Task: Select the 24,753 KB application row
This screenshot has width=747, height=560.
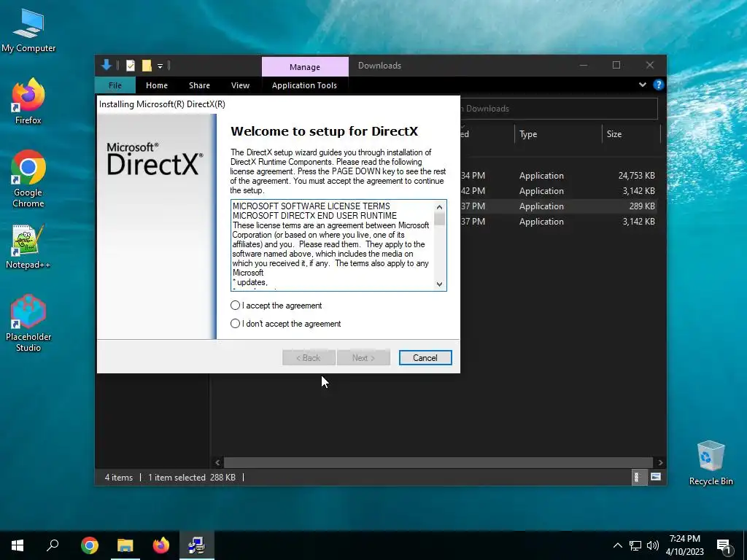Action: pos(558,176)
